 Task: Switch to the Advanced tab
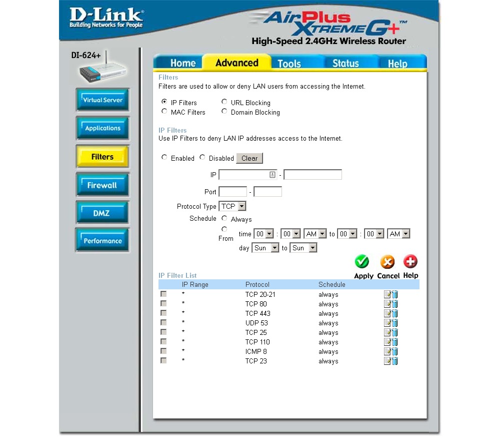237,63
